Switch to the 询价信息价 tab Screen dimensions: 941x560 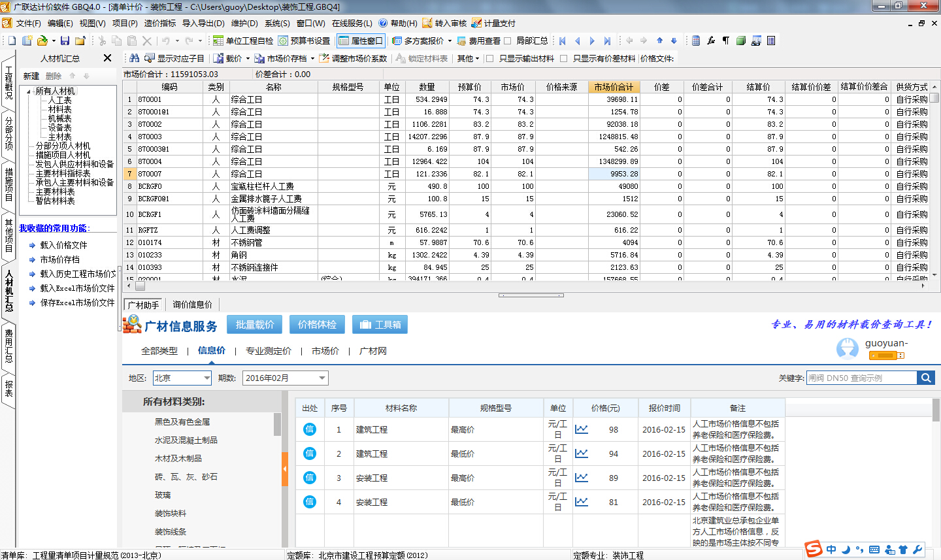[x=192, y=305]
